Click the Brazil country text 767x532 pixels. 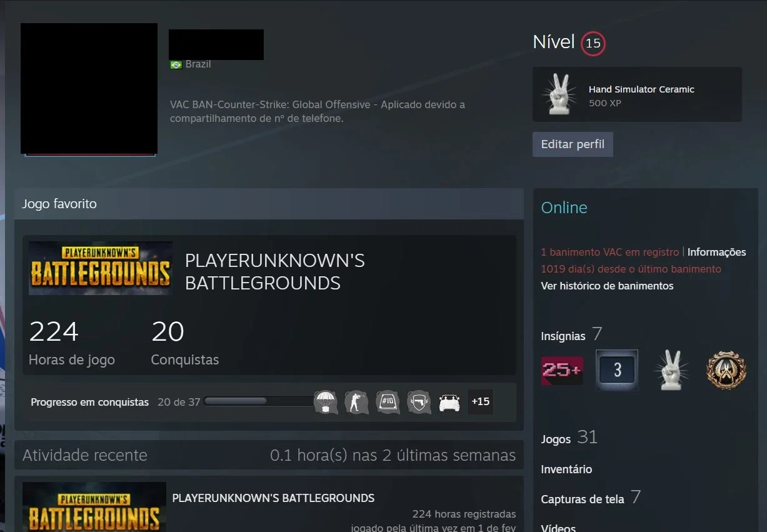point(198,64)
